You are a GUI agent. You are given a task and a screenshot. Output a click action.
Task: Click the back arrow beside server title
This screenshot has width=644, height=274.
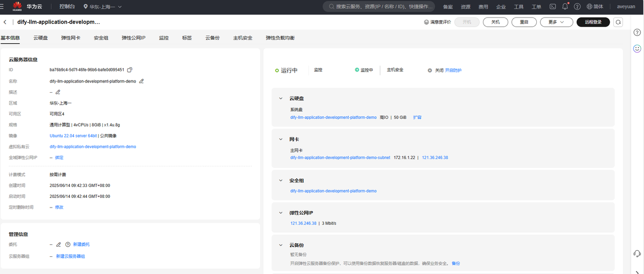(5, 22)
